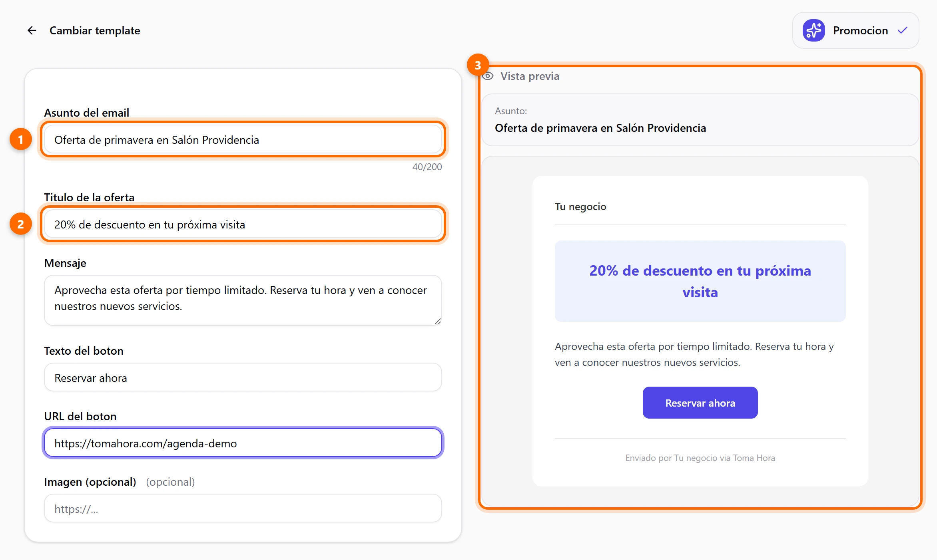The height and width of the screenshot is (560, 937).
Task: Click the 'Titulo de la oferta' label
Action: pos(89,197)
